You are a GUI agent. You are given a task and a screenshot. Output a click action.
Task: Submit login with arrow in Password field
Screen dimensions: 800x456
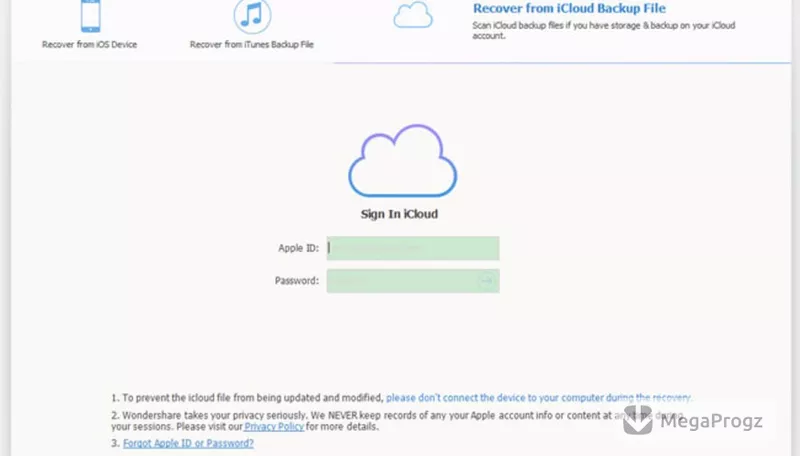486,281
